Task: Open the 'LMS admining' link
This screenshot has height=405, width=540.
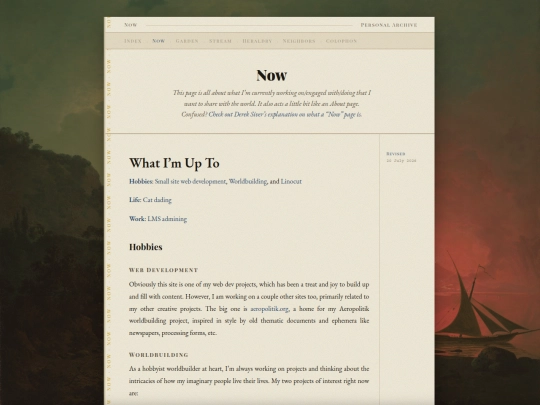Action: click(167, 219)
